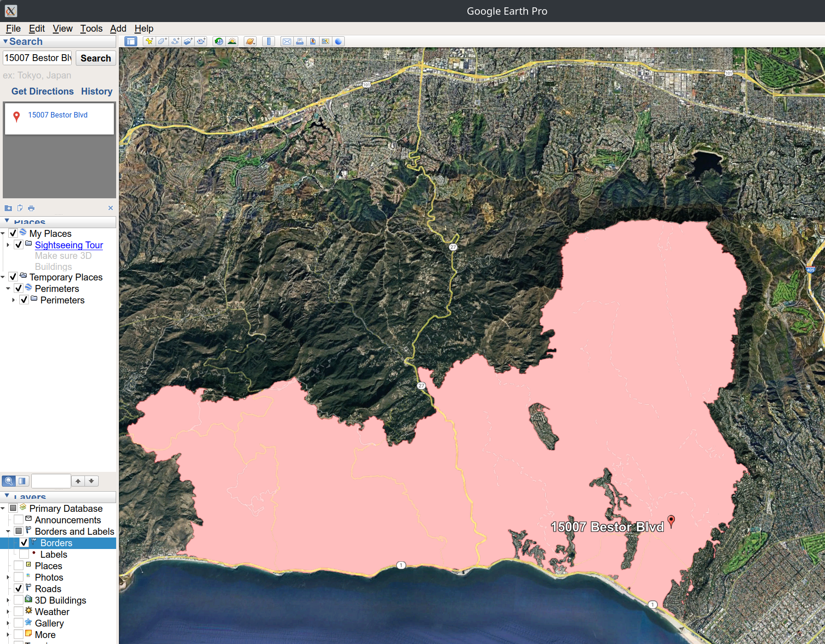Open the Edit menu
This screenshot has height=644, width=825.
[x=37, y=28]
